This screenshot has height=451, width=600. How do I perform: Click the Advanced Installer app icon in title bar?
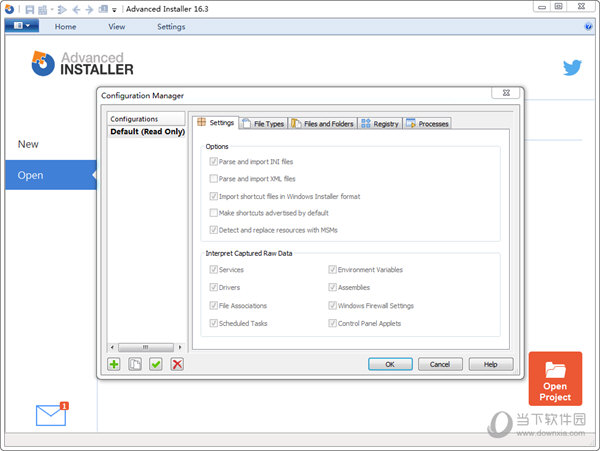[x=9, y=9]
